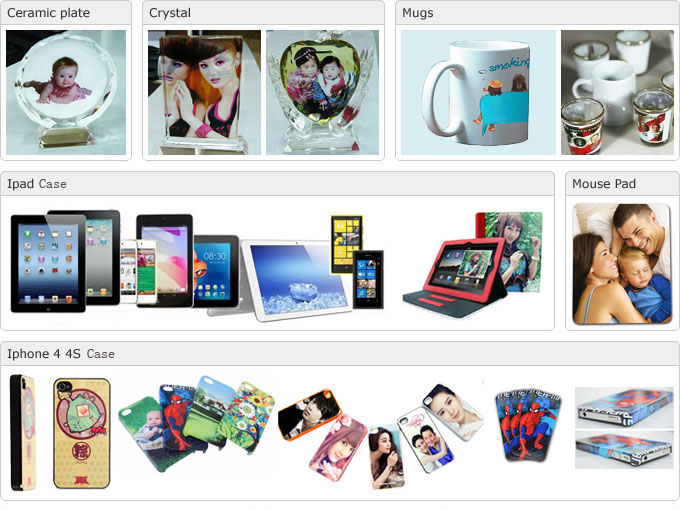The image size is (680, 510).
Task: Click the yellow Windows phone in Ipad Case group
Action: [347, 245]
